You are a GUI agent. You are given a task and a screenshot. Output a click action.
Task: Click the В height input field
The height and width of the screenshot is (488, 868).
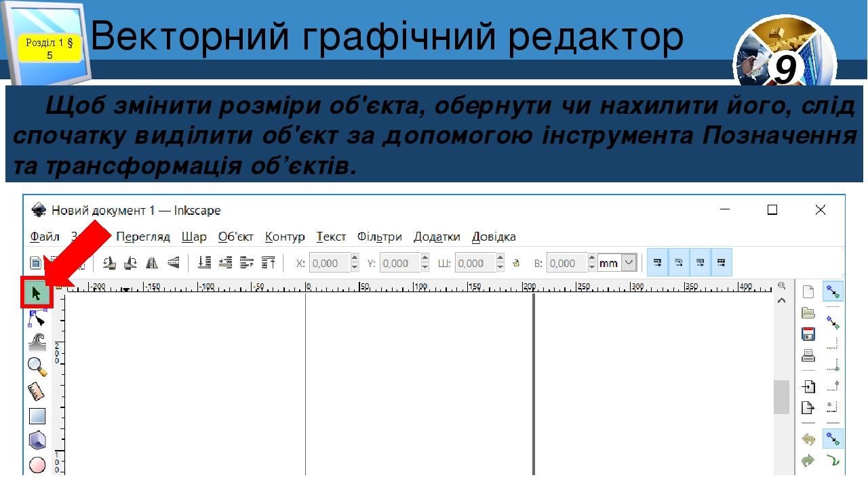[x=568, y=263]
